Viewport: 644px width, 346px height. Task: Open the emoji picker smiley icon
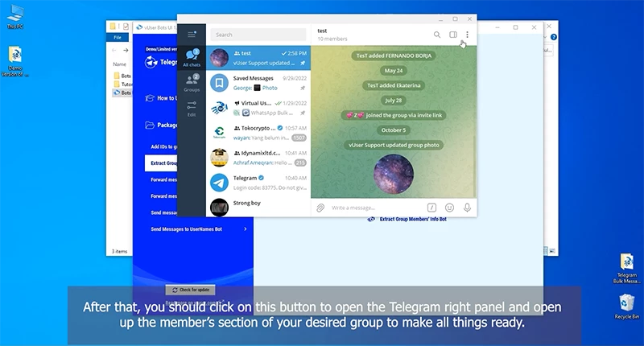coord(450,208)
